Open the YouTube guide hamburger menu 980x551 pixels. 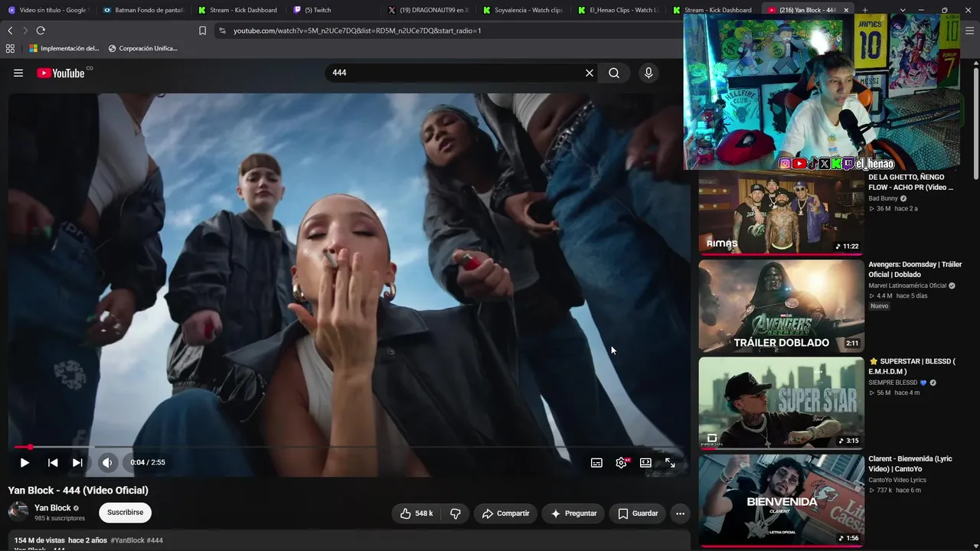click(18, 73)
